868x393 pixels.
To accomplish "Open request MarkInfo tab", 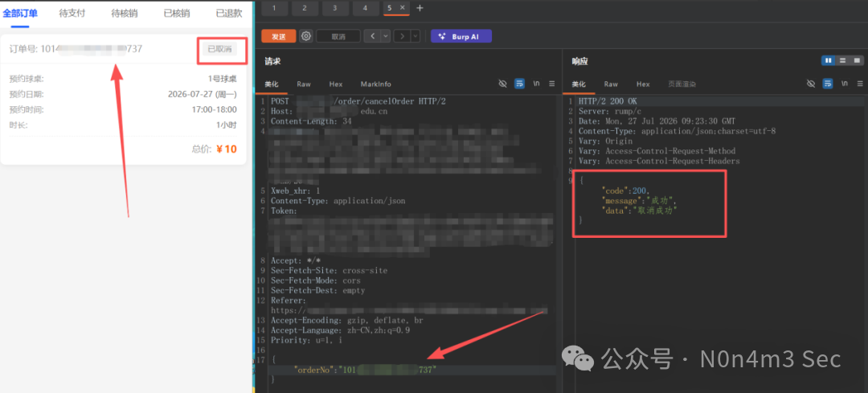I will tap(376, 84).
